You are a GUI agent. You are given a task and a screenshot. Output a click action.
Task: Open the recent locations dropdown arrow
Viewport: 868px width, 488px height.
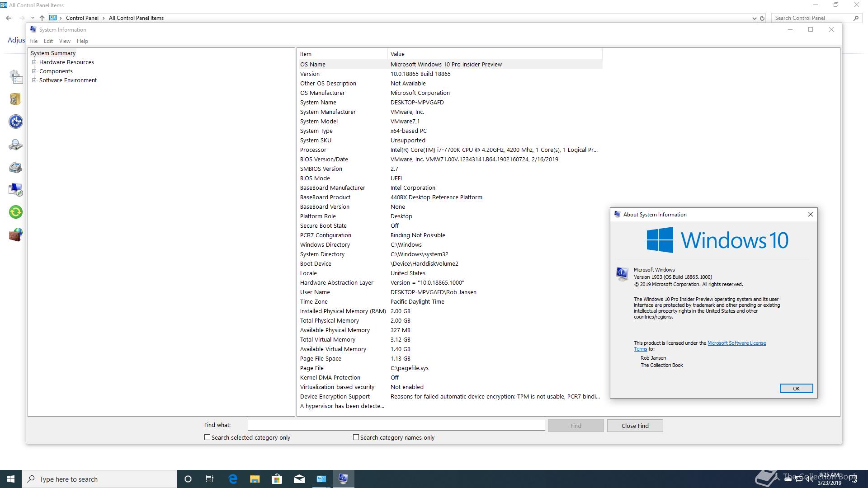pos(33,18)
